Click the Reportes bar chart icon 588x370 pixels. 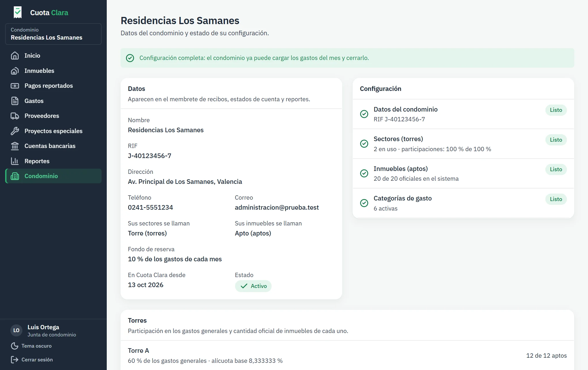(x=15, y=161)
